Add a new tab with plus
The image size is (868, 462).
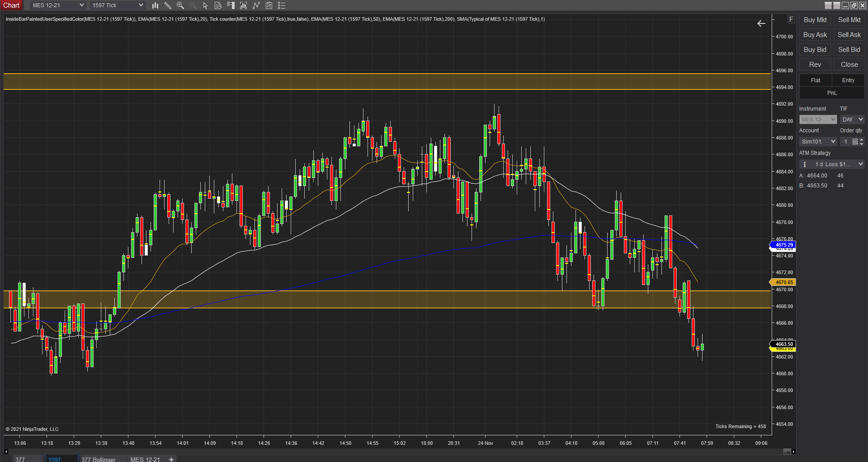[x=171, y=459]
